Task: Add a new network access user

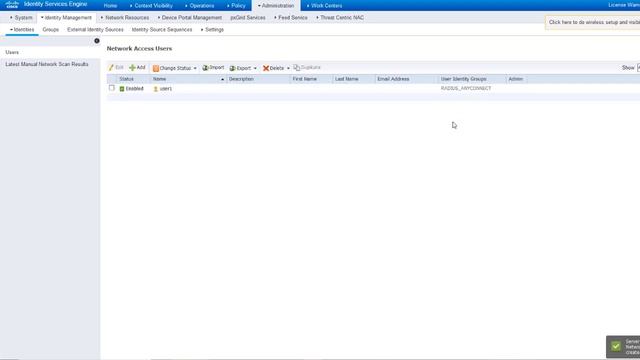Action: [137, 67]
